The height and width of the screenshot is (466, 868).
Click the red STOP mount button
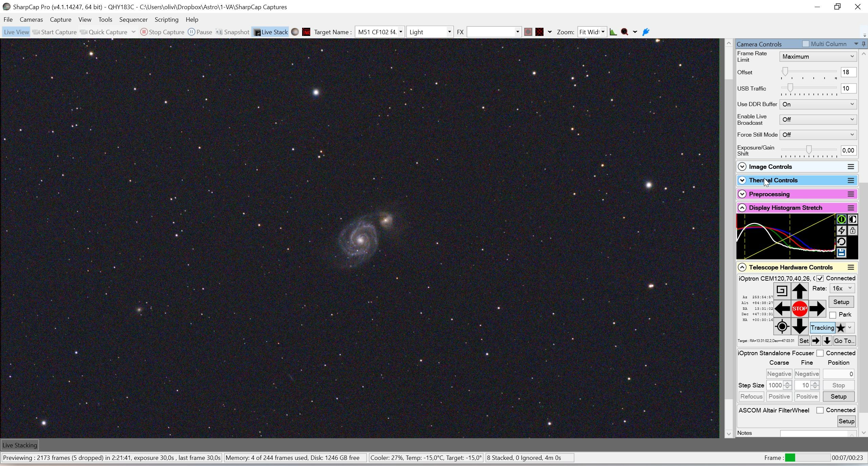click(x=799, y=309)
